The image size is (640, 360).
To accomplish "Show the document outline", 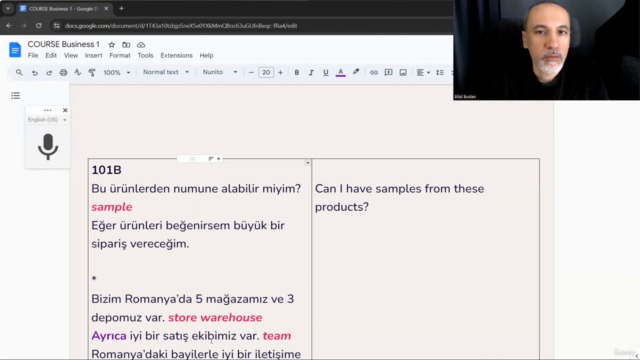I will (x=16, y=96).
